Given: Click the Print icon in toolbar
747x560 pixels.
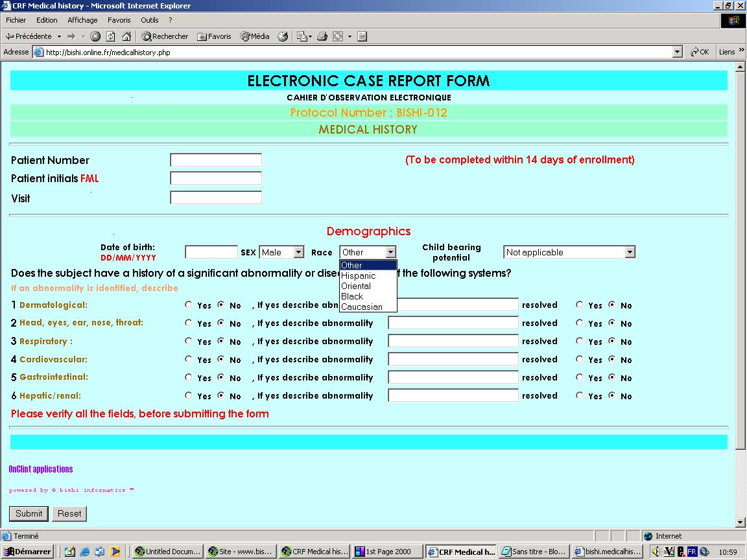Looking at the screenshot, I should point(322,36).
